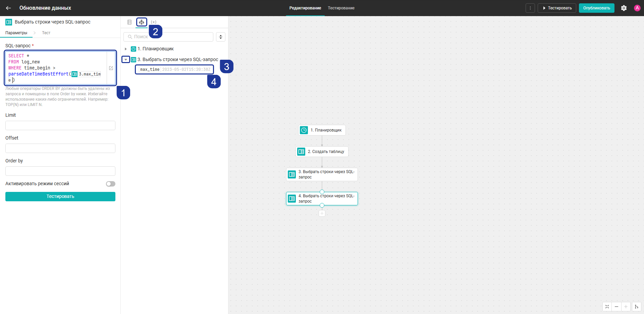Switch to the data list view icon

[x=129, y=22]
